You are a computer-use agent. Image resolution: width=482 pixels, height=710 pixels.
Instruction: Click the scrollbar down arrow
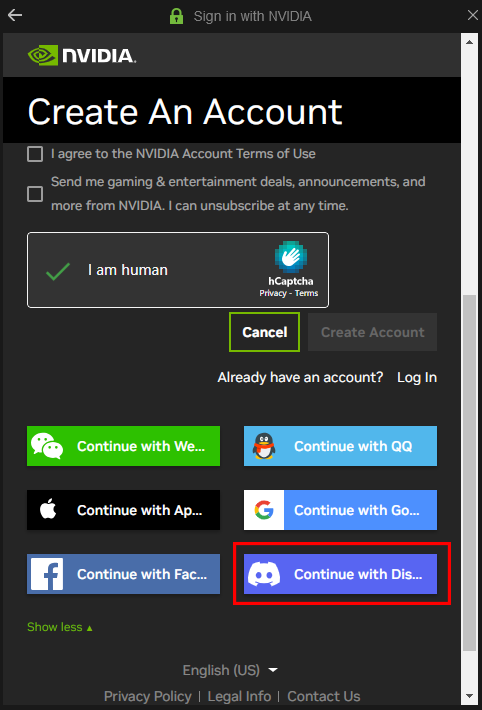click(x=469, y=695)
